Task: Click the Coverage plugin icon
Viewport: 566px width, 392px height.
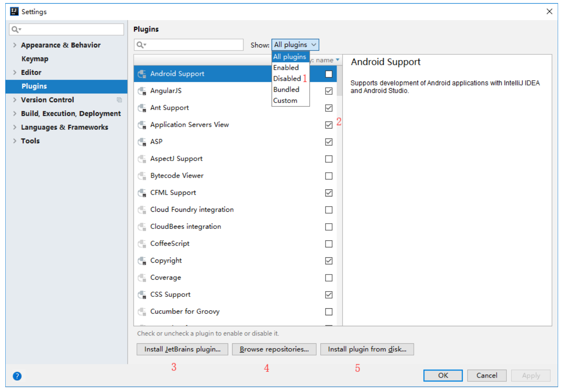Action: pyautogui.click(x=142, y=278)
